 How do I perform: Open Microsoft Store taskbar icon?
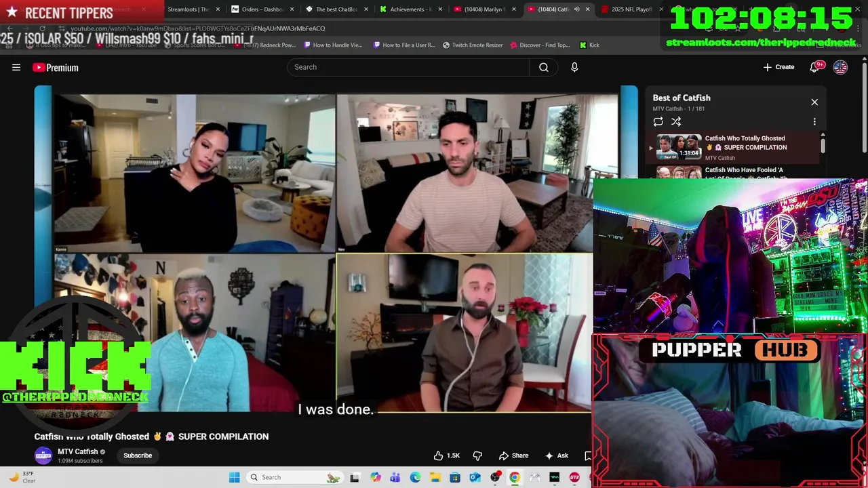[x=455, y=477]
